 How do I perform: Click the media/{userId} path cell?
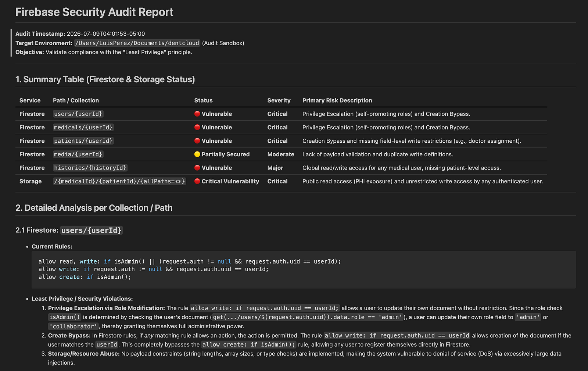[78, 154]
